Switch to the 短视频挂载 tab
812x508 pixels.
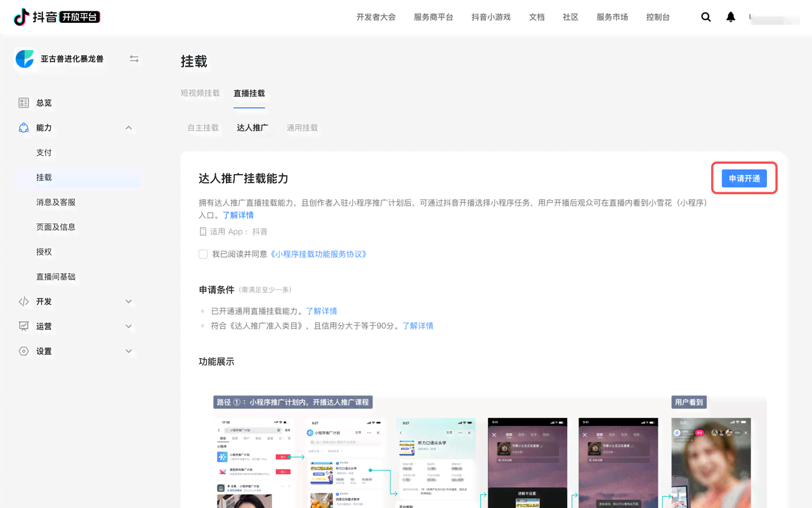point(200,93)
